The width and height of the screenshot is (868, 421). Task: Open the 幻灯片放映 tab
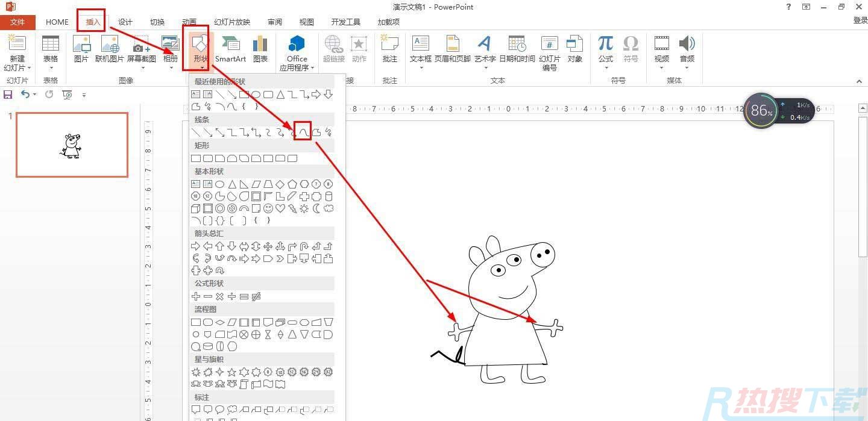[232, 22]
